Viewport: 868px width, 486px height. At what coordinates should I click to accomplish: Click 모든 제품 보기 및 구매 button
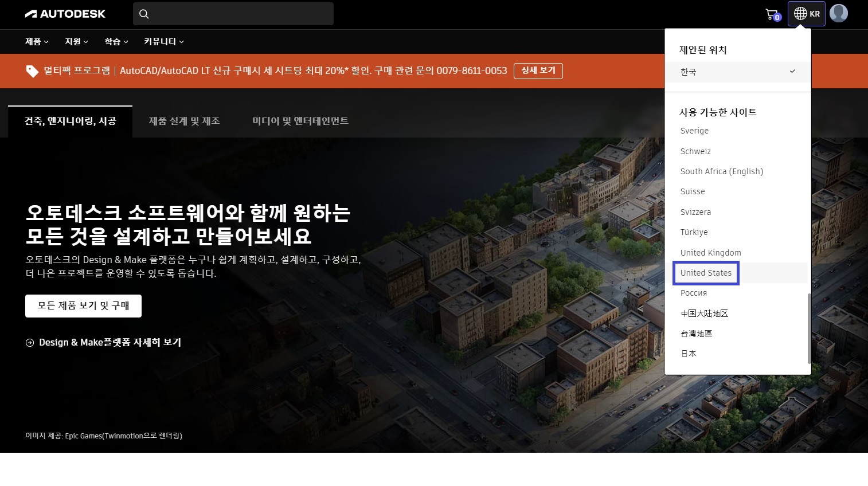pos(83,306)
